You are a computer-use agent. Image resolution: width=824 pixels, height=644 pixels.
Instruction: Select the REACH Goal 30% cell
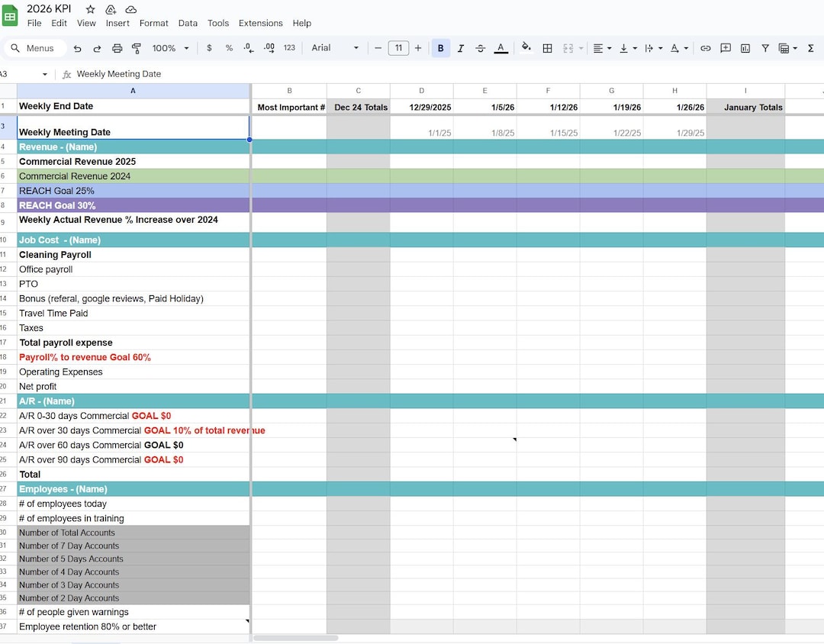click(133, 205)
